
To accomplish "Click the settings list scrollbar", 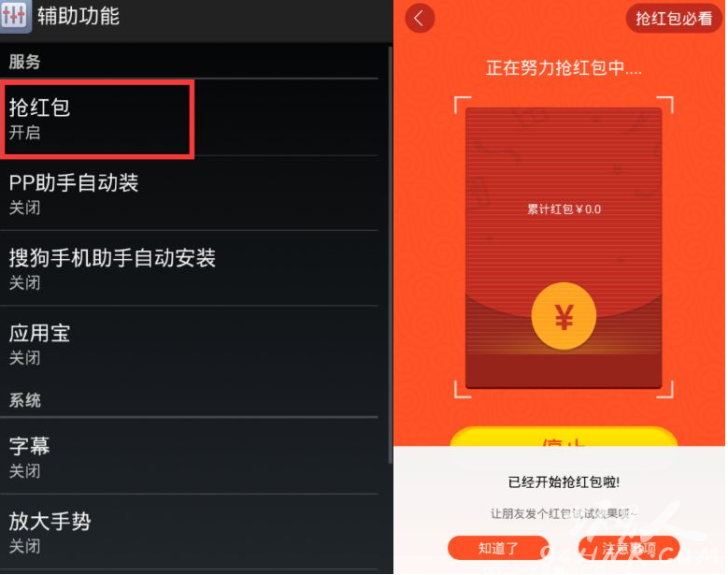I will click(x=391, y=254).
